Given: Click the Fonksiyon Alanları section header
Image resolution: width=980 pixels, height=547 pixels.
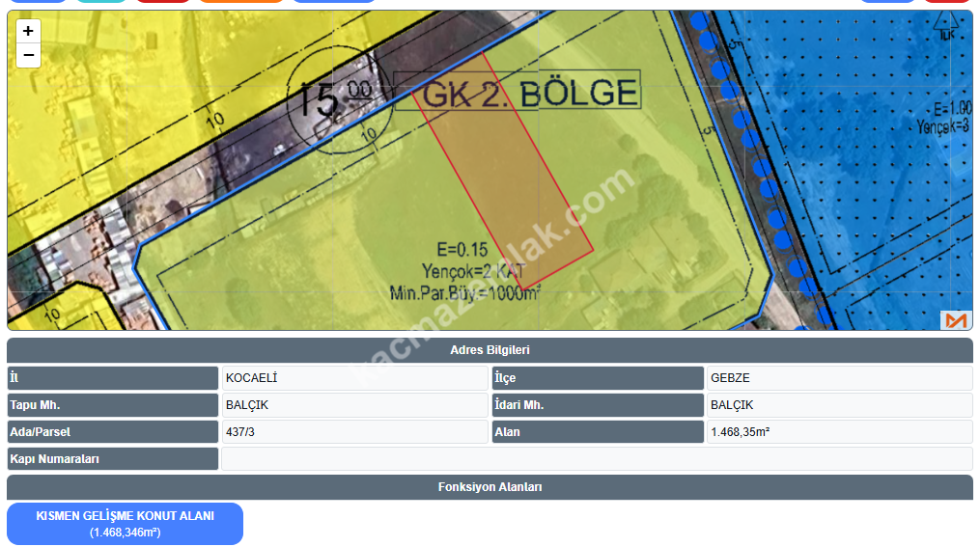Looking at the screenshot, I should coord(490,487).
